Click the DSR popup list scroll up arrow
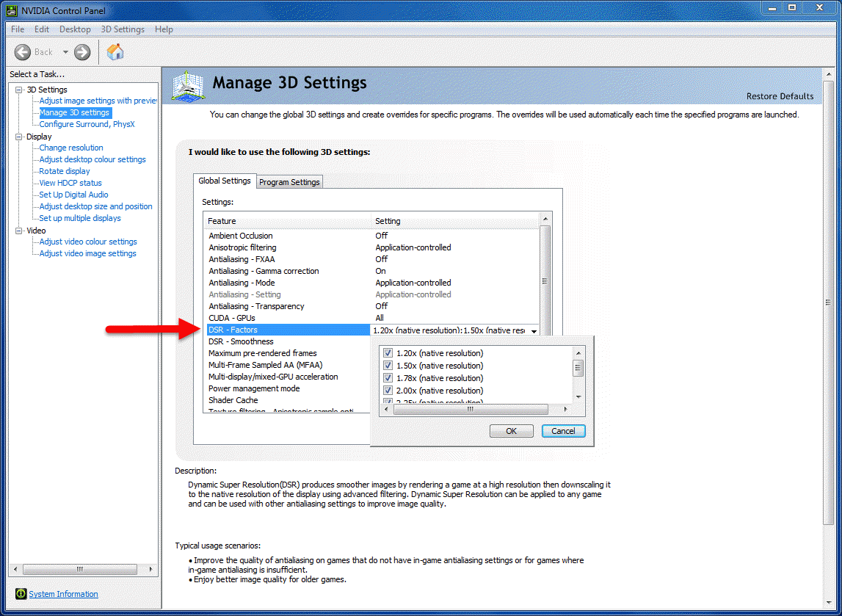The height and width of the screenshot is (616, 842). pos(578,353)
